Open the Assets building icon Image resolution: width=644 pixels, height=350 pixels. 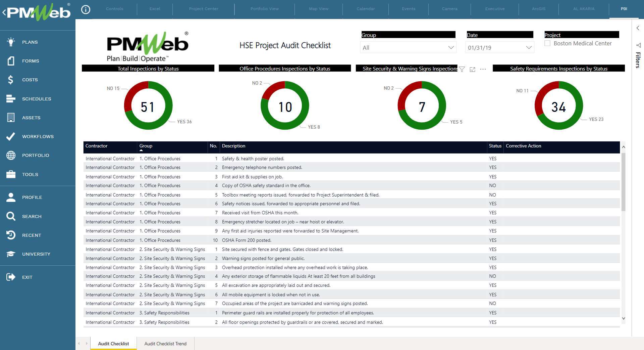click(11, 118)
